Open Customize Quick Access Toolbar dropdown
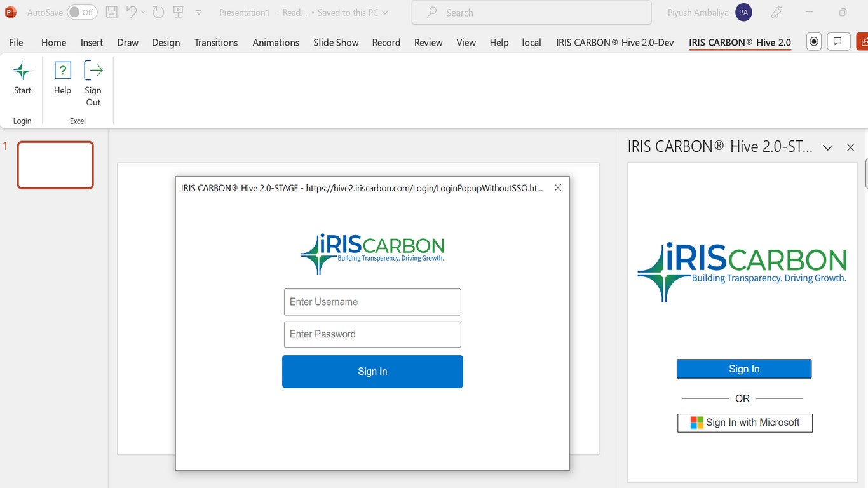Screen dimensions: 868x488 (199, 13)
